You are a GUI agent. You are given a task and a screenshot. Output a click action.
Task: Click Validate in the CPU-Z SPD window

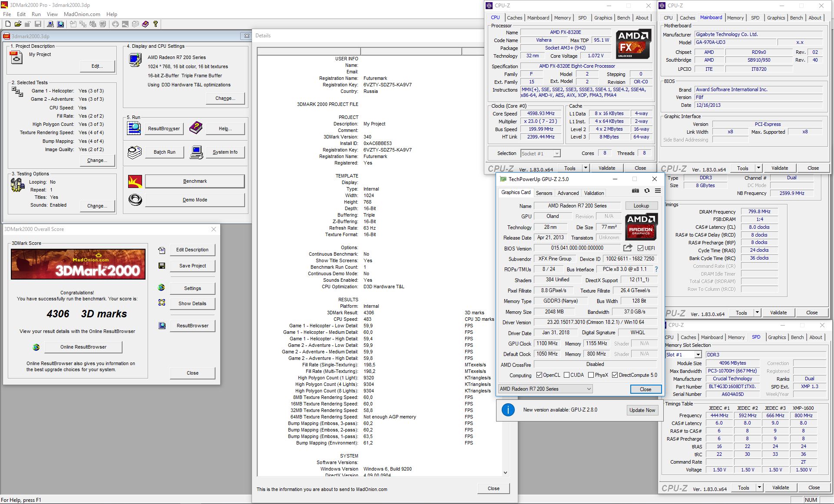780,488
